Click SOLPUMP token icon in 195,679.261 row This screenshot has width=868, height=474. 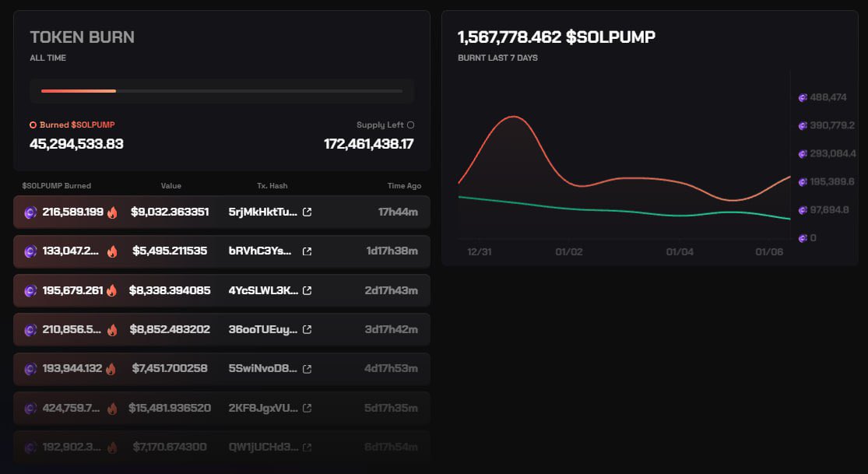coord(31,290)
